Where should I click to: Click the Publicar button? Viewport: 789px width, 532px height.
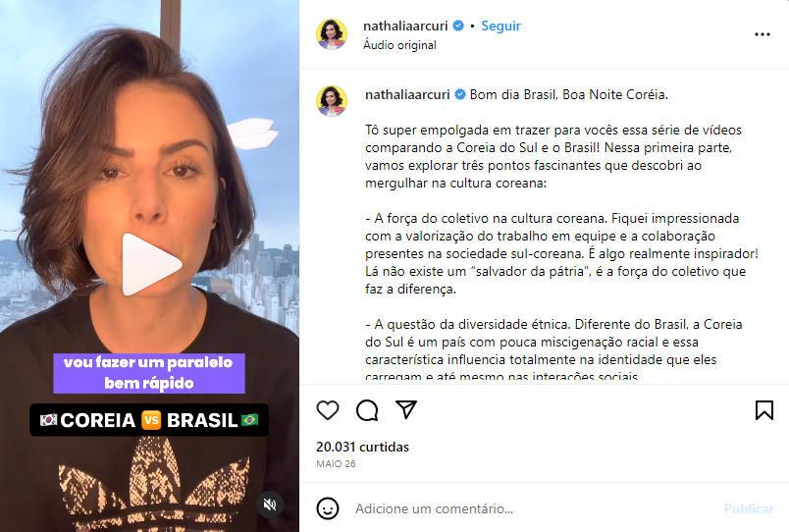click(749, 508)
